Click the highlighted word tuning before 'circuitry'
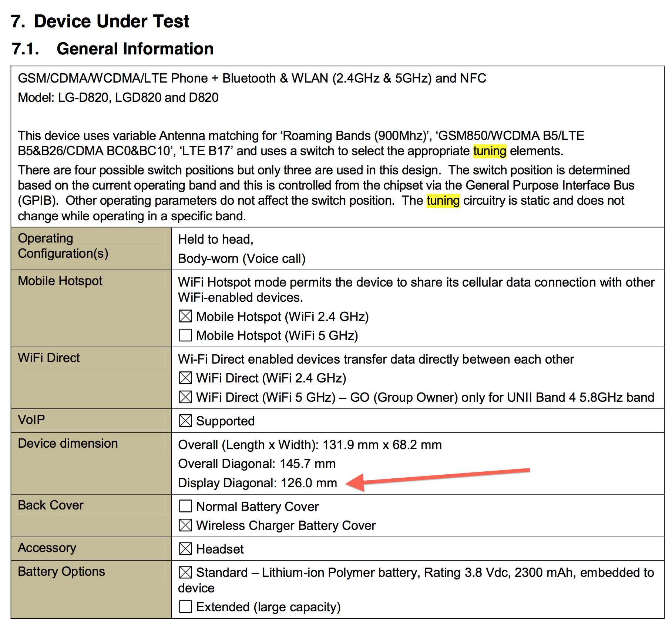The image size is (672, 625). coord(443,201)
